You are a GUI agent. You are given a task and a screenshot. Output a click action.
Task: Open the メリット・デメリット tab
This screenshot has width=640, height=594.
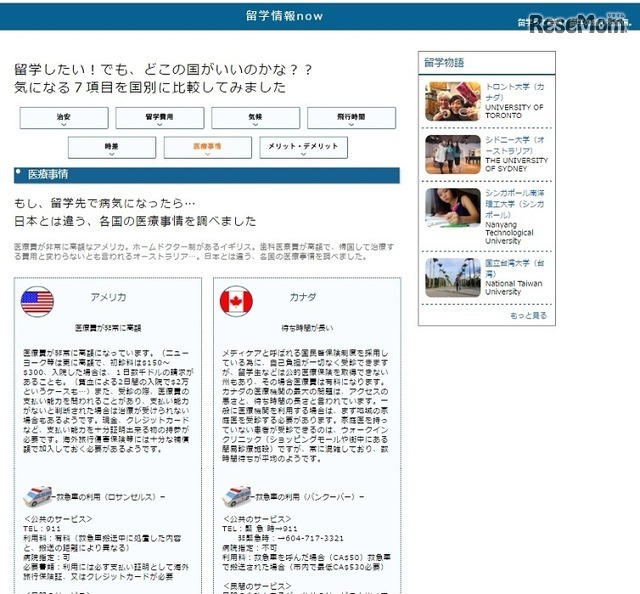click(x=304, y=147)
